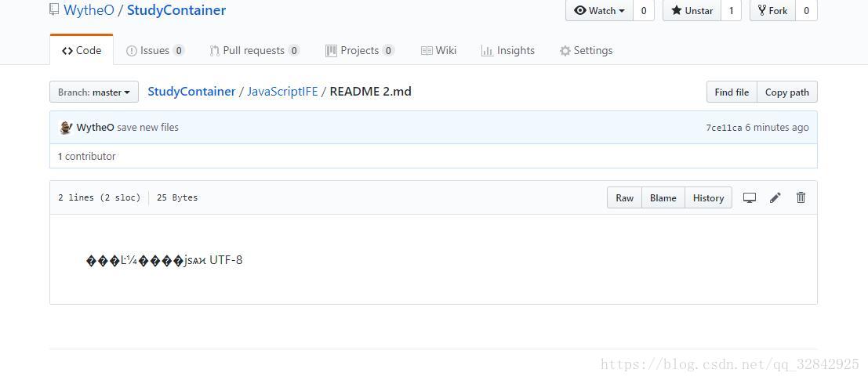Open the WytheO owner profile link
The width and height of the screenshot is (868, 380).
pyautogui.click(x=89, y=10)
